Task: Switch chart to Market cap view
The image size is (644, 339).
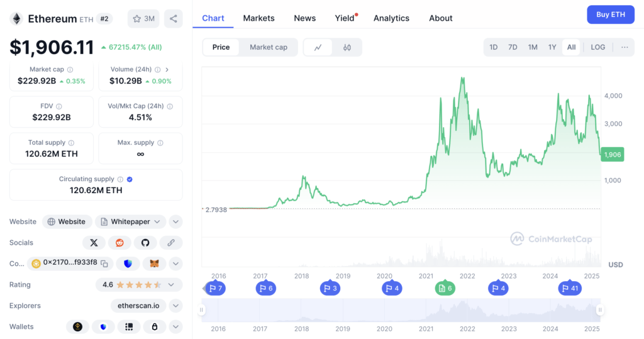Action: pos(269,47)
